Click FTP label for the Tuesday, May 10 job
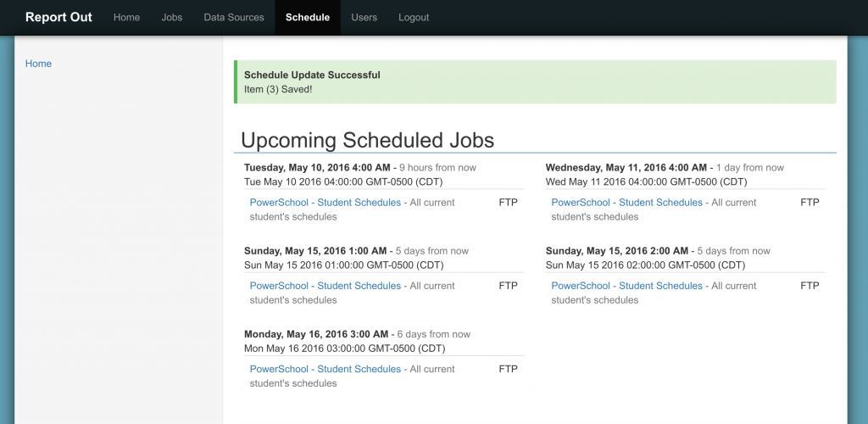This screenshot has width=868, height=424. [x=508, y=203]
